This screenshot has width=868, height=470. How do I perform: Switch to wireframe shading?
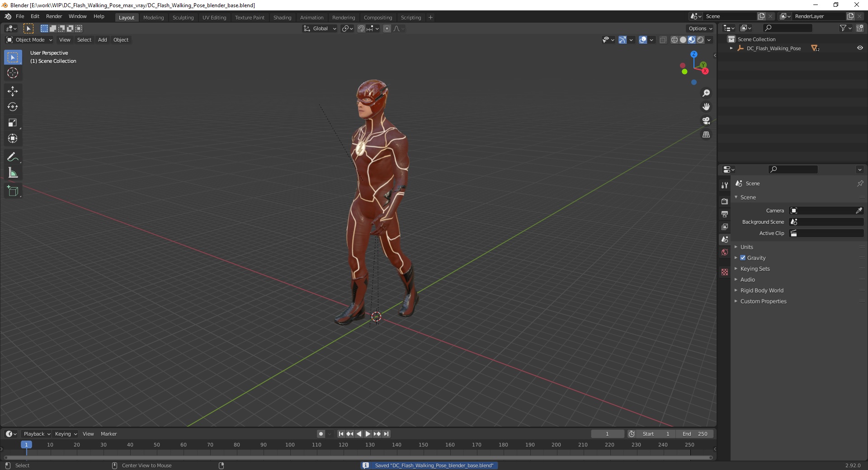pyautogui.click(x=675, y=40)
